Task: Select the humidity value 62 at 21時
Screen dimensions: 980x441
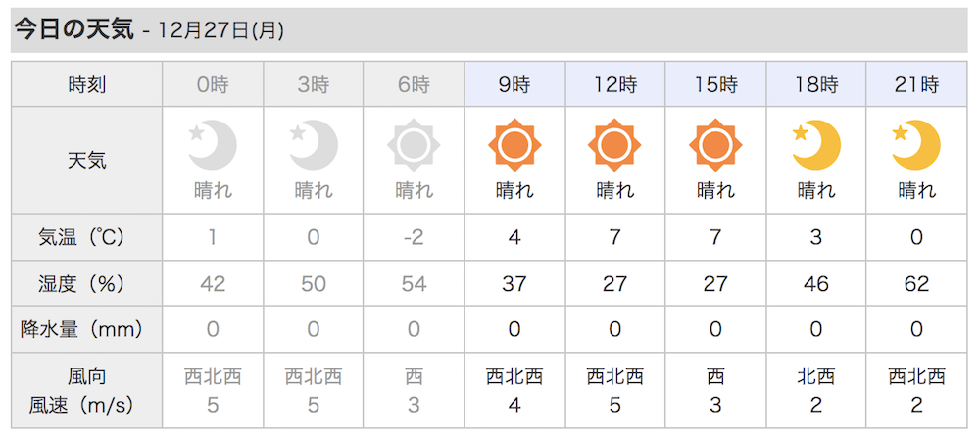Action: [916, 283]
